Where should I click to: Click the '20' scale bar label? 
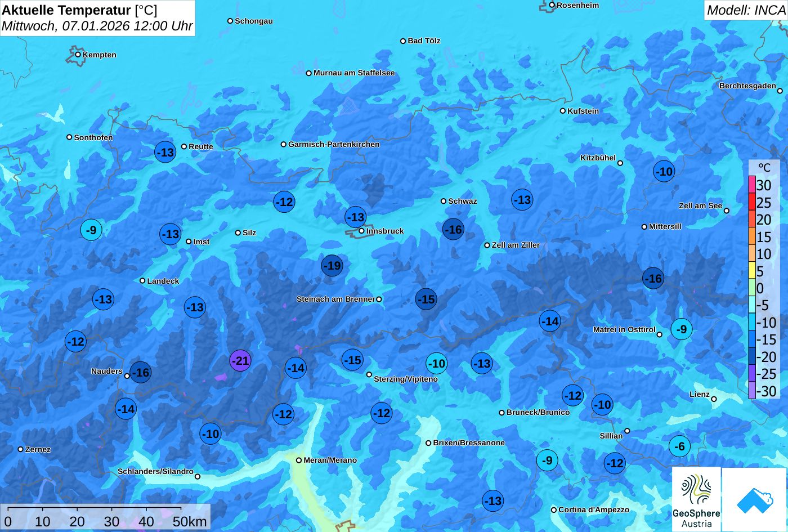77,521
